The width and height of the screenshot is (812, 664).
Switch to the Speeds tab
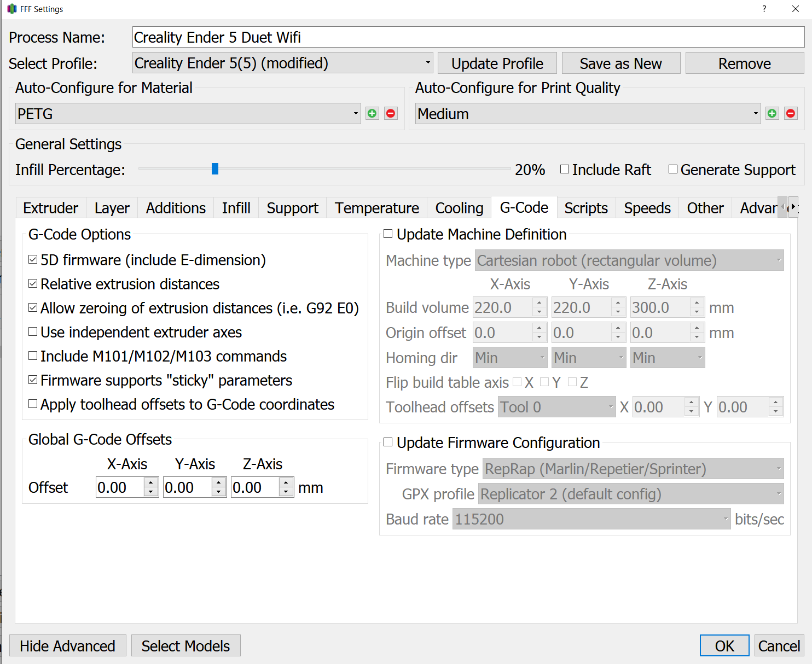click(x=647, y=208)
